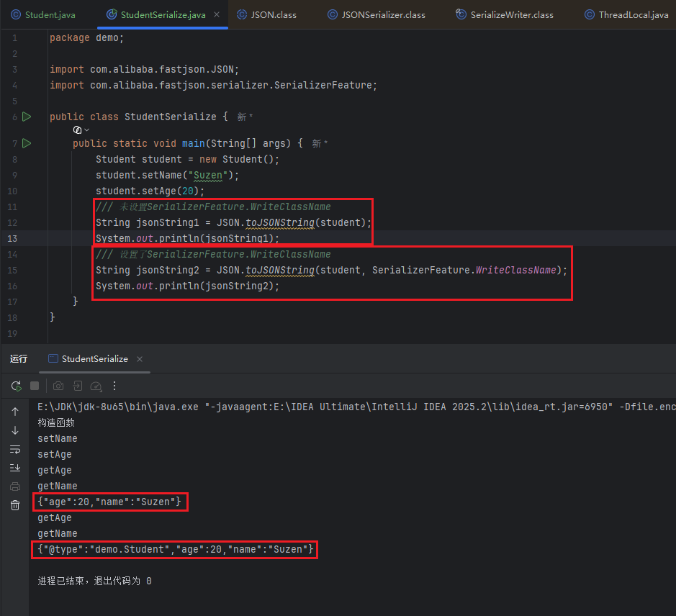Toggle scroll to end of console
Viewport: 676px width, 616px height.
click(x=15, y=468)
